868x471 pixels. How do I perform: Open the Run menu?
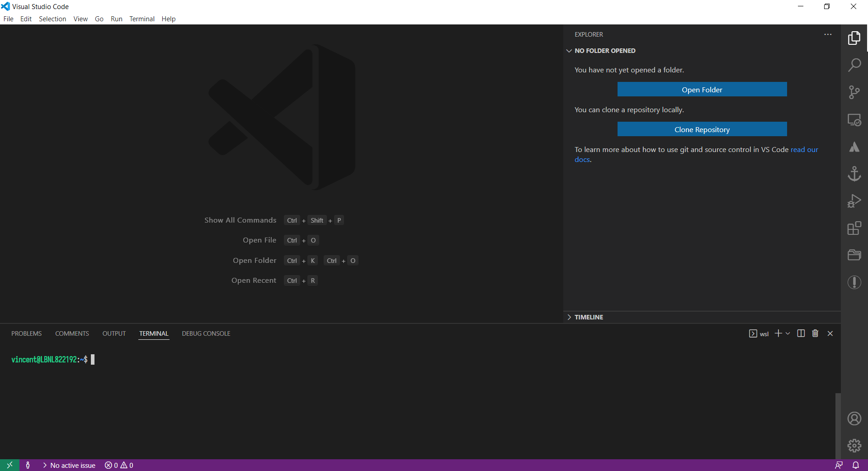pos(117,19)
